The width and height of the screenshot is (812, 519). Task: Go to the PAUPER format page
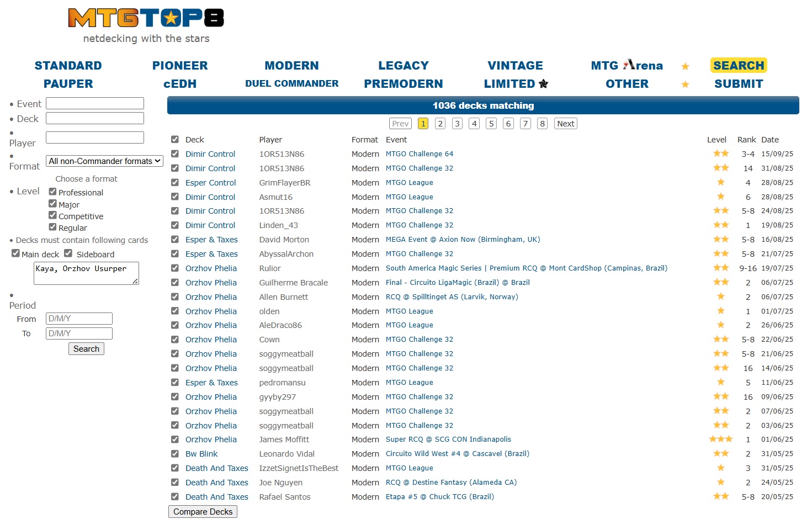[68, 84]
